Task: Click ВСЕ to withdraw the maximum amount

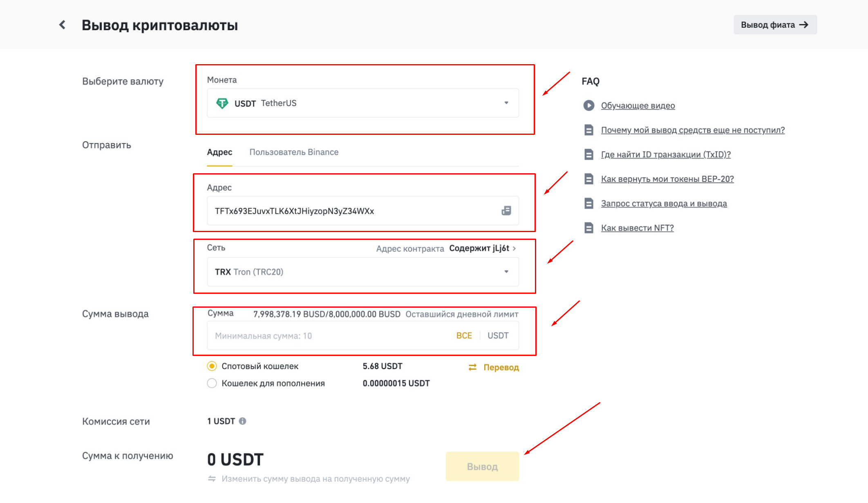Action: point(464,335)
